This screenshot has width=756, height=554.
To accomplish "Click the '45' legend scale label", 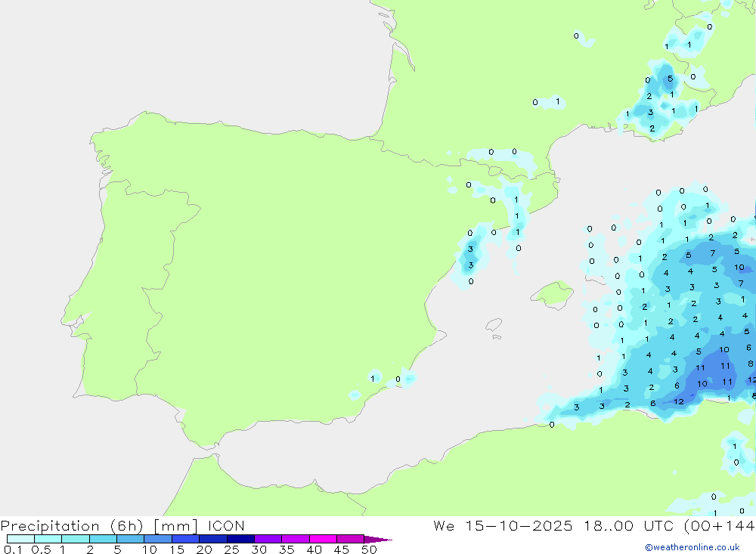I will click(342, 549).
